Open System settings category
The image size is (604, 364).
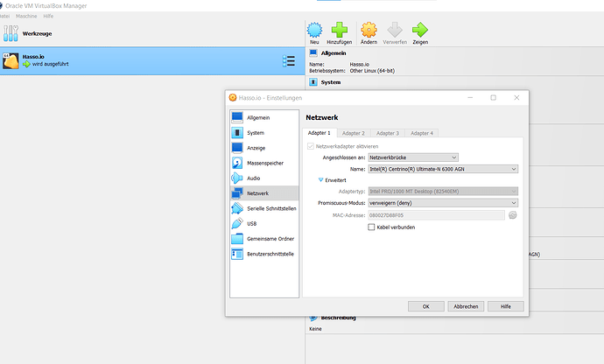pos(264,132)
